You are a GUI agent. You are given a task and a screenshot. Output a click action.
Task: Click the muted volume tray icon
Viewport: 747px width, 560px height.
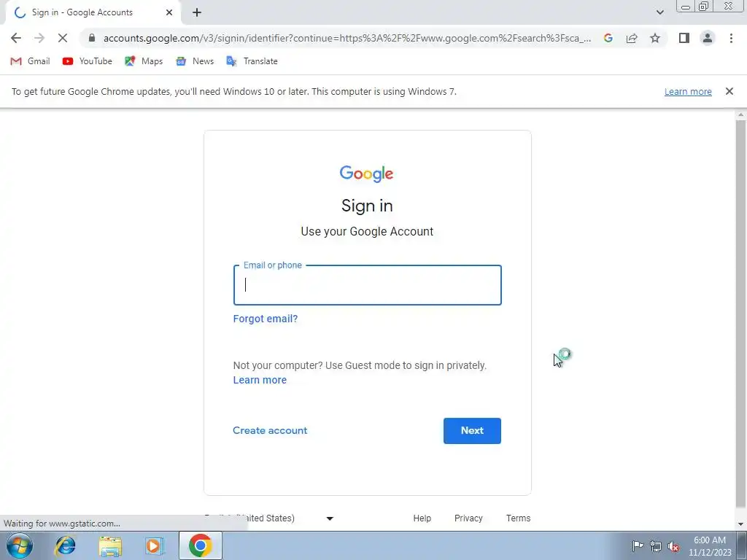[673, 546]
